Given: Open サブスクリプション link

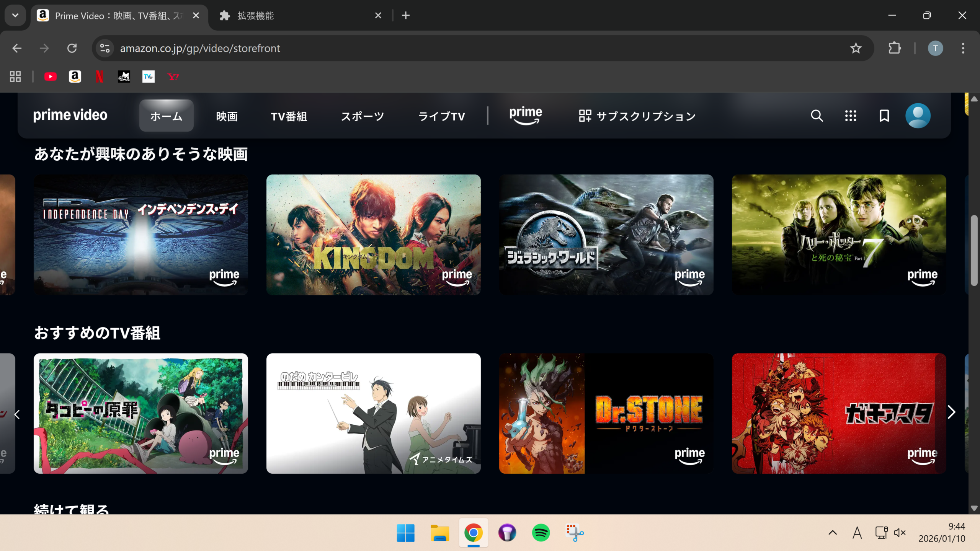Looking at the screenshot, I should 637,116.
